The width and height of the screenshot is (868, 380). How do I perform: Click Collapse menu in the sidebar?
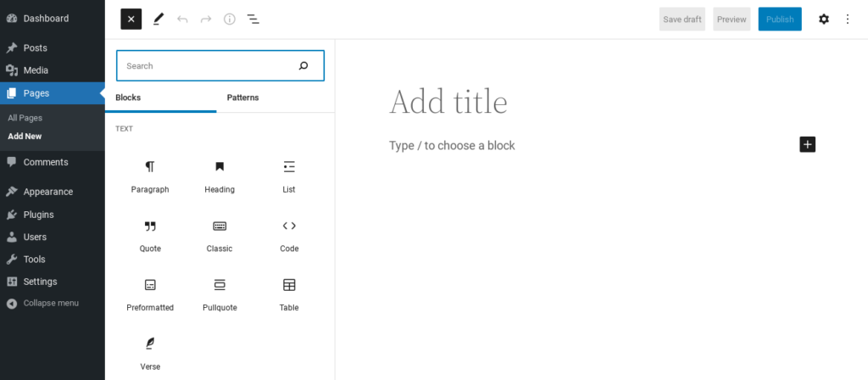coord(53,303)
